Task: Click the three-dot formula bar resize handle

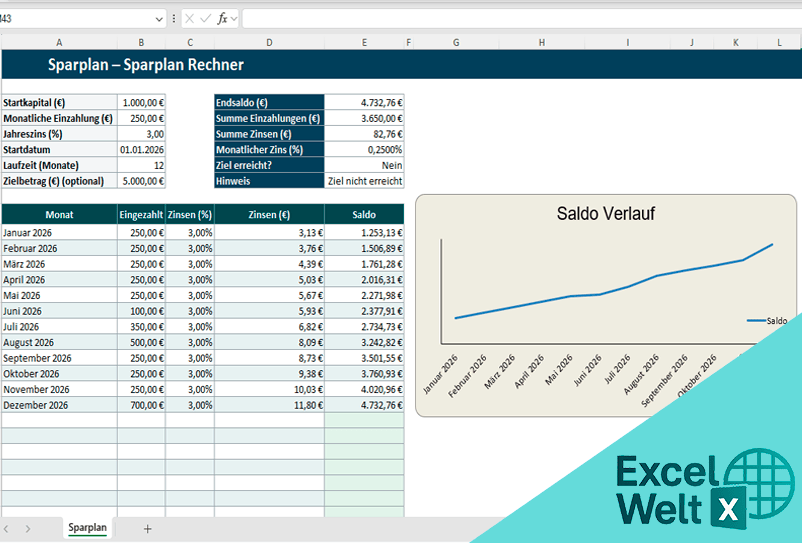Action: (x=174, y=18)
